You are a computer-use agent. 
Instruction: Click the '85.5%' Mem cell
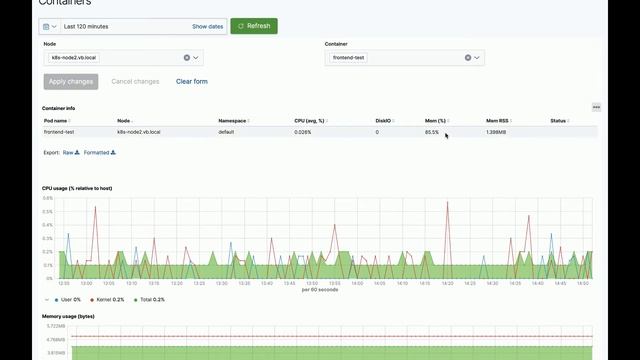click(432, 132)
